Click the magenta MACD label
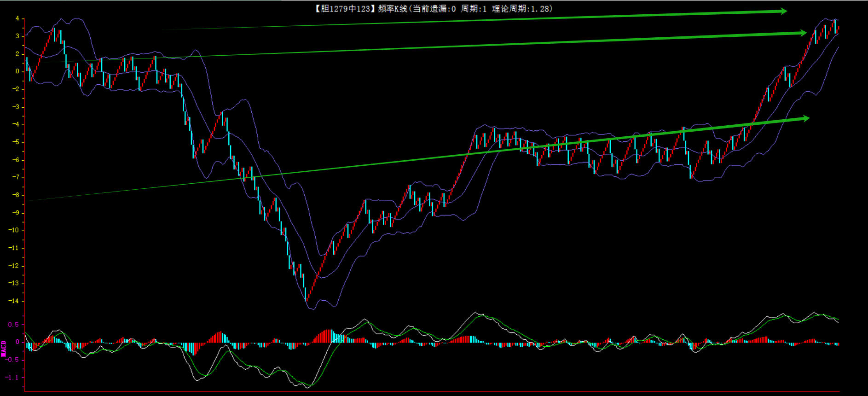868x396 pixels. point(4,349)
